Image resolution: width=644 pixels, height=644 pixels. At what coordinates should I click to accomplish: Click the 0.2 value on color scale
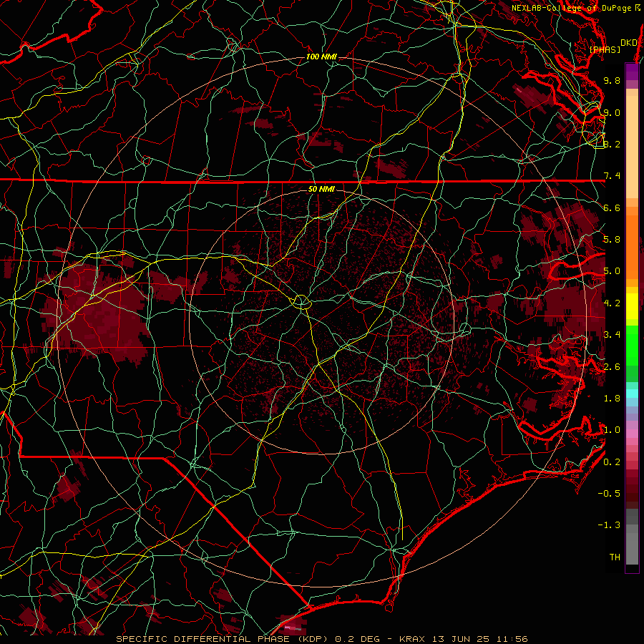pyautogui.click(x=612, y=462)
